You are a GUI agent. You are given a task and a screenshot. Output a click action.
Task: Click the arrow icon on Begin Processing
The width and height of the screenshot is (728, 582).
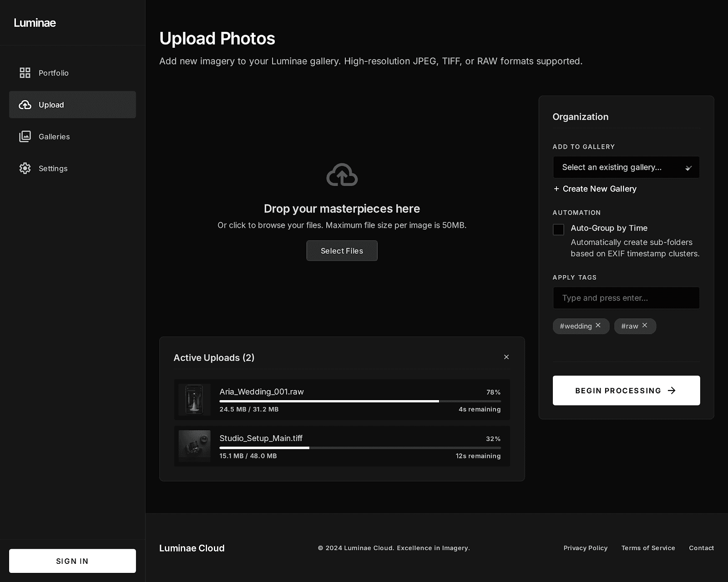672,391
